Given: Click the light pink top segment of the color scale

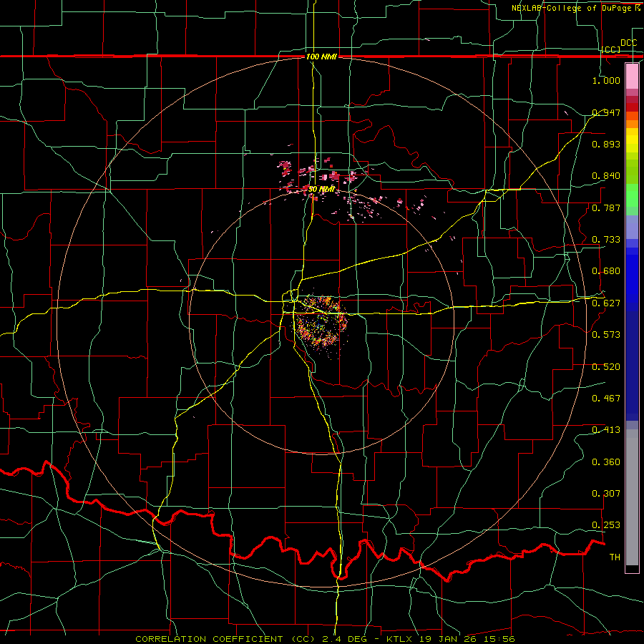Looking at the screenshot, I should (632, 76).
